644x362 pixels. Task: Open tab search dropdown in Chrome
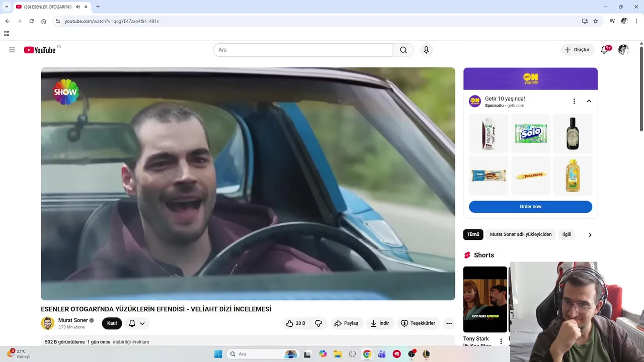tap(7, 7)
